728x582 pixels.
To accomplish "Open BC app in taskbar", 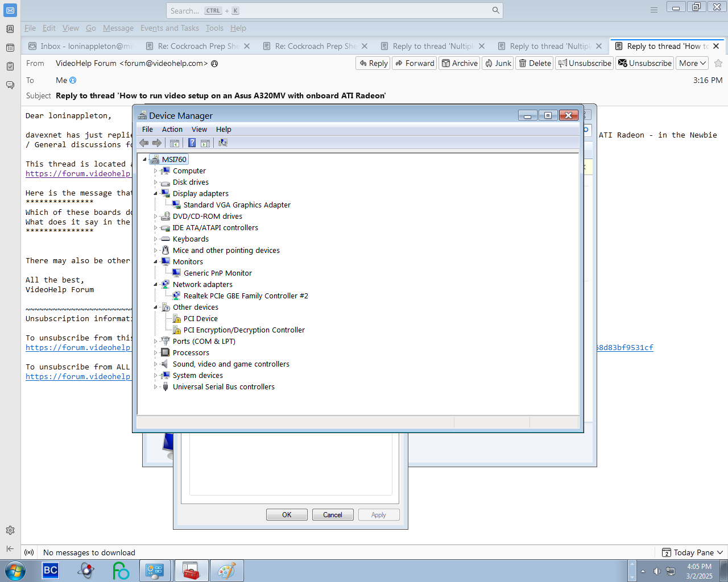I will (51, 571).
